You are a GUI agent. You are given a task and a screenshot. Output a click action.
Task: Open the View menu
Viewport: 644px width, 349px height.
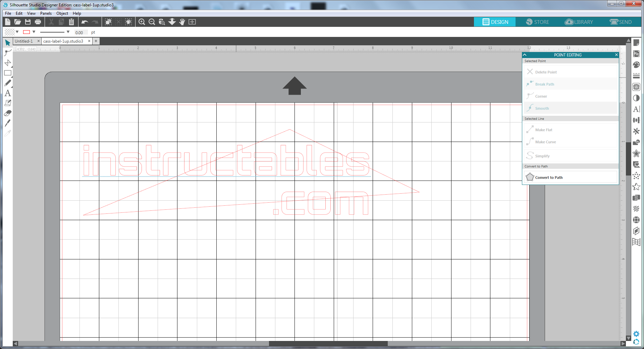click(x=31, y=13)
